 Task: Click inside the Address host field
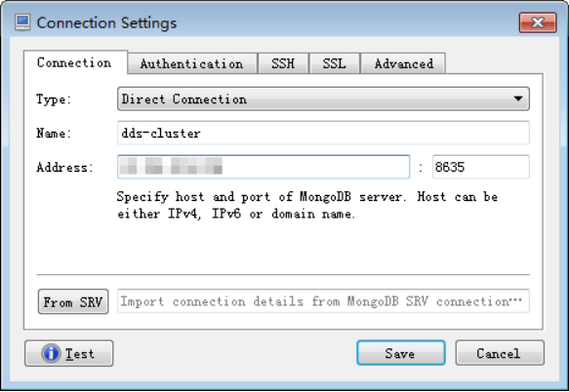[x=264, y=167]
